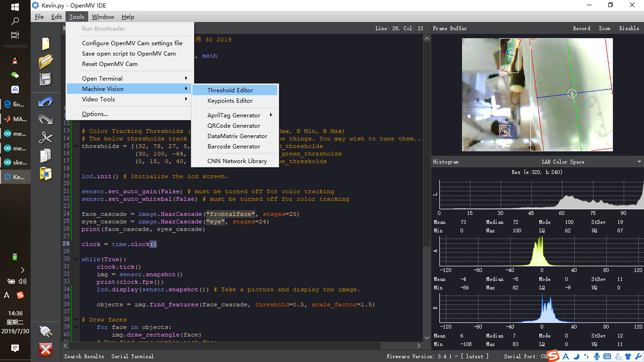Open the skin shirt icon on IME bar
Image resolution: width=644 pixels, height=362 pixels.
[x=628, y=356]
